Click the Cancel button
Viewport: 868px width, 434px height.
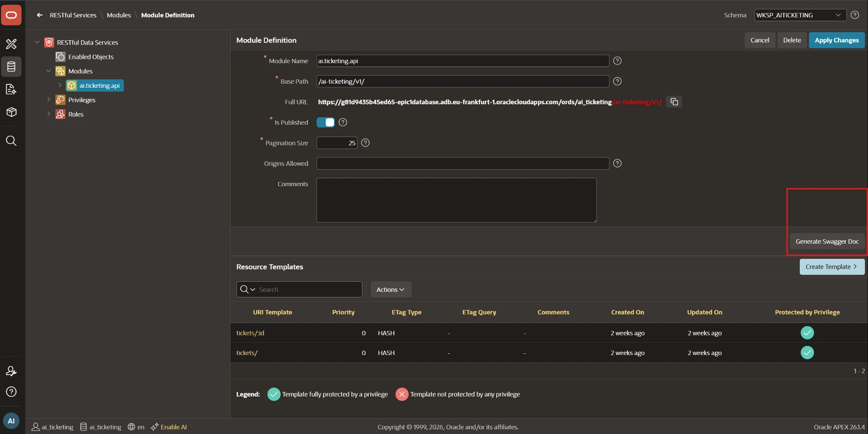pos(759,40)
